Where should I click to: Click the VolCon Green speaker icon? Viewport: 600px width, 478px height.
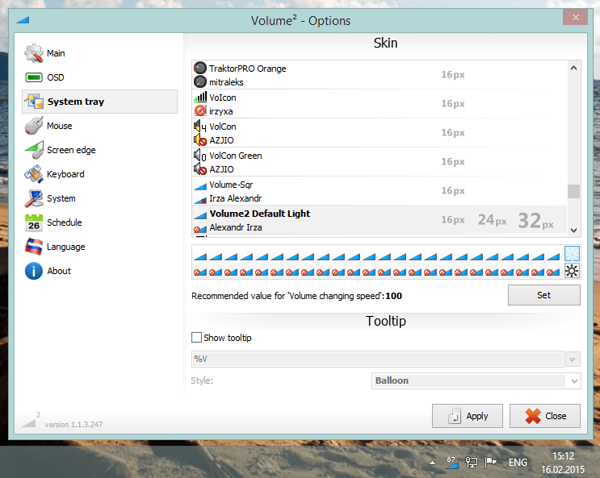click(x=200, y=155)
